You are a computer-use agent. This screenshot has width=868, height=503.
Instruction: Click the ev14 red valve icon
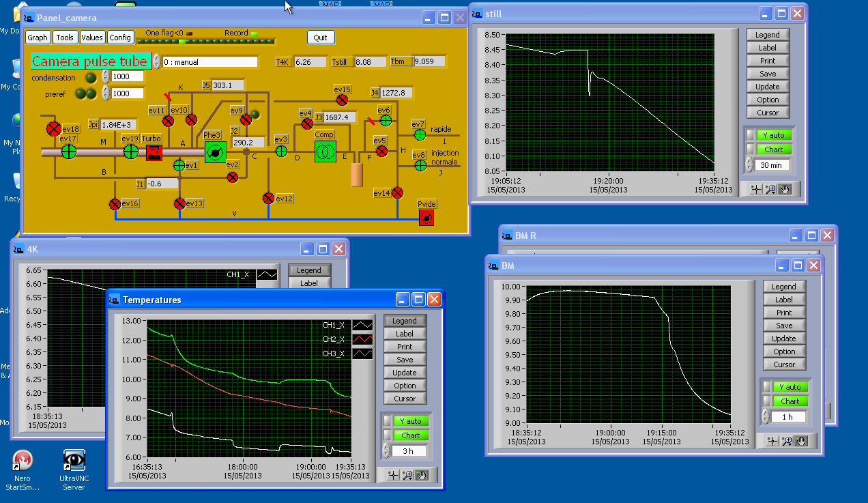pyautogui.click(x=397, y=192)
